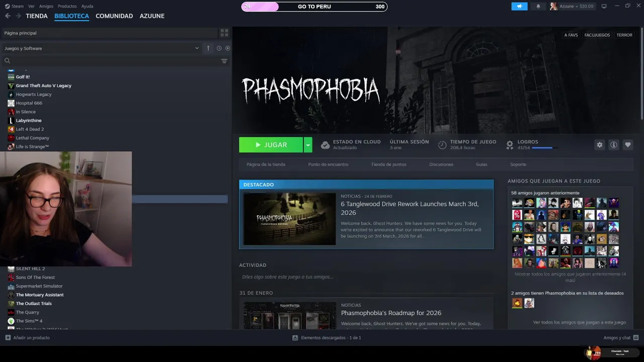Click the achievements gear icon
Viewport: 644px width, 362px height.
click(x=510, y=145)
